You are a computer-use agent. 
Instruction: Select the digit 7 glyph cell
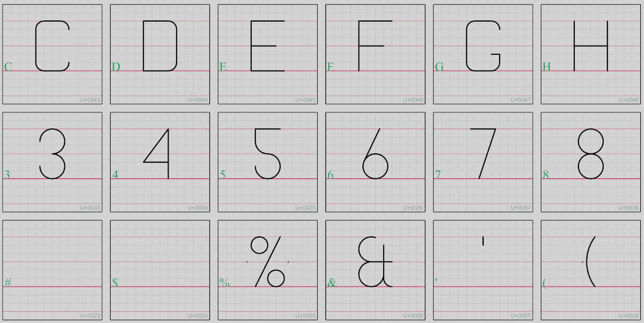(x=483, y=162)
